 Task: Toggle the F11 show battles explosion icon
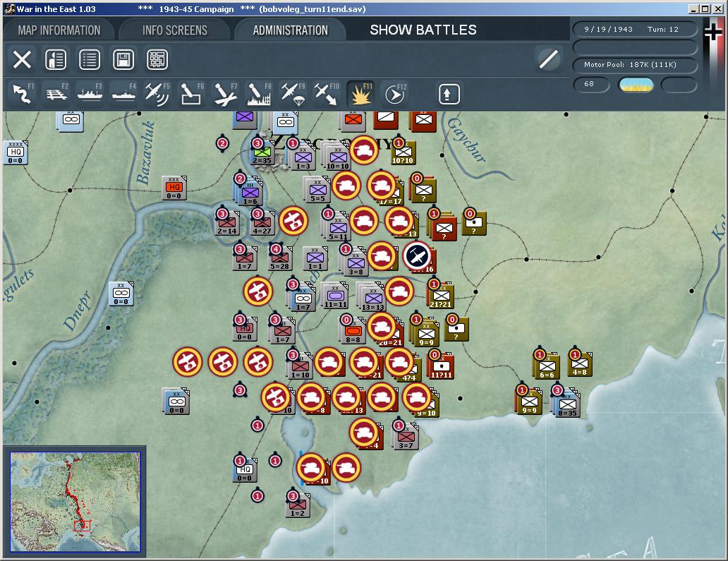click(x=360, y=93)
